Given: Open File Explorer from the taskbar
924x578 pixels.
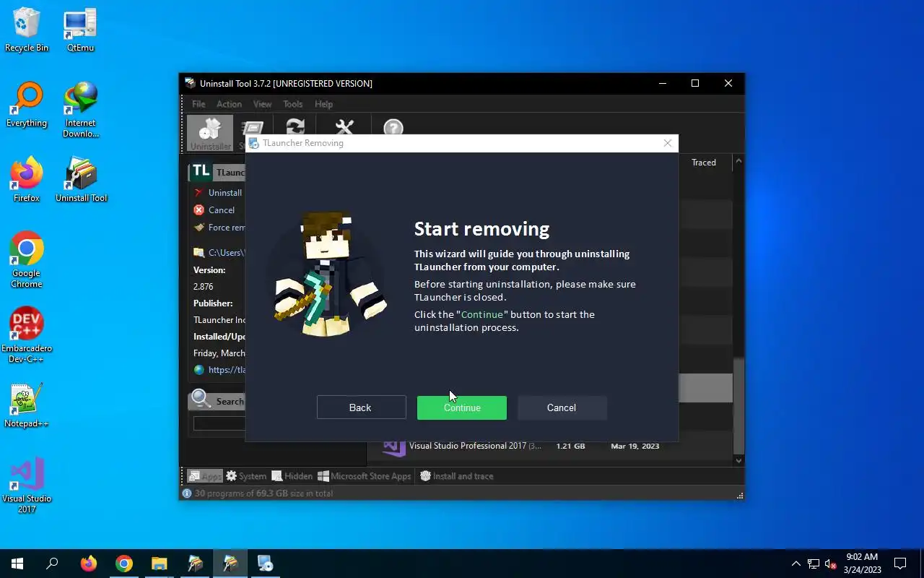Looking at the screenshot, I should click(x=159, y=564).
